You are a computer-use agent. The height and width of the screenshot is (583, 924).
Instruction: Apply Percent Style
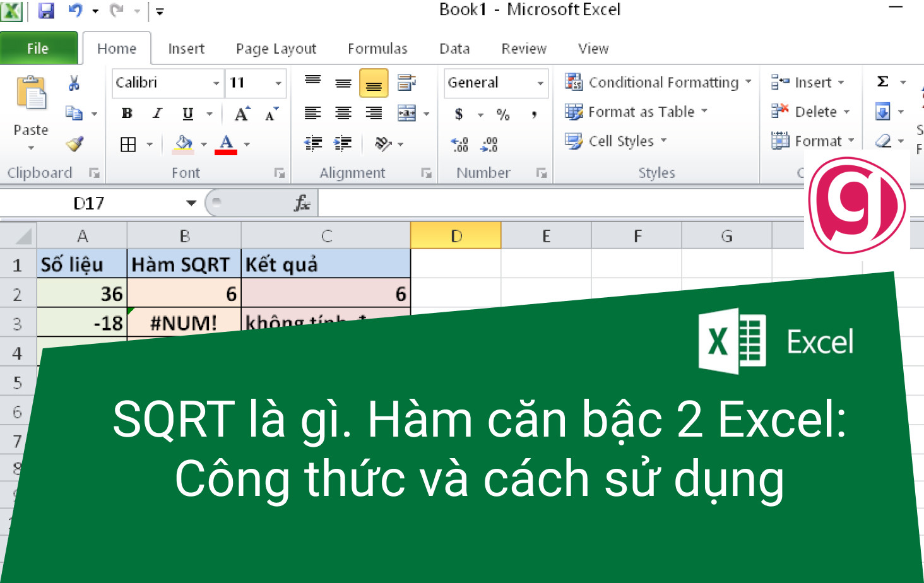(502, 114)
